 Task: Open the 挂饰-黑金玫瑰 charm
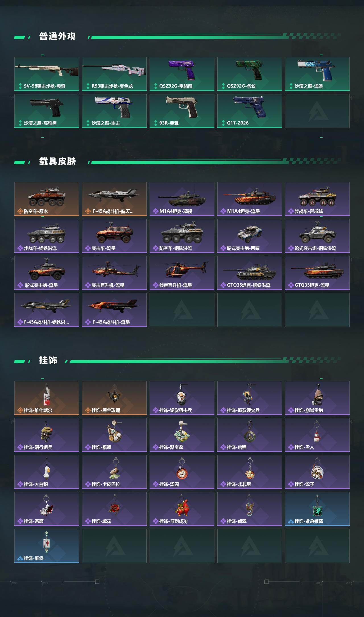[x=114, y=398]
